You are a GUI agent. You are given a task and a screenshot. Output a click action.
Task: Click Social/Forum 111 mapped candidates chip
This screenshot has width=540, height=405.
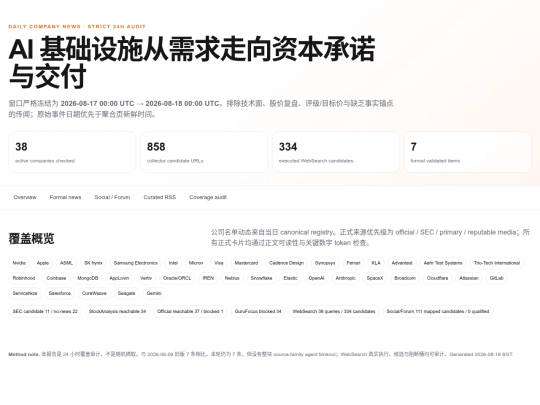(438, 311)
